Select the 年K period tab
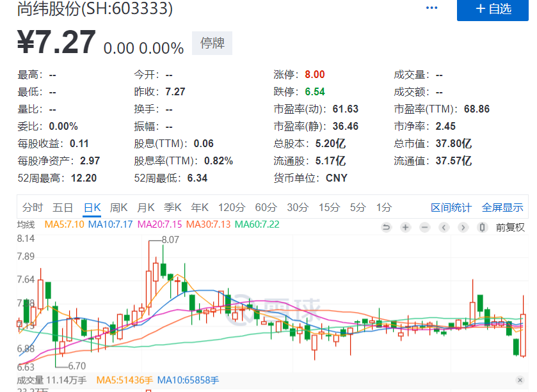This screenshot has height=392, width=537. pos(200,207)
